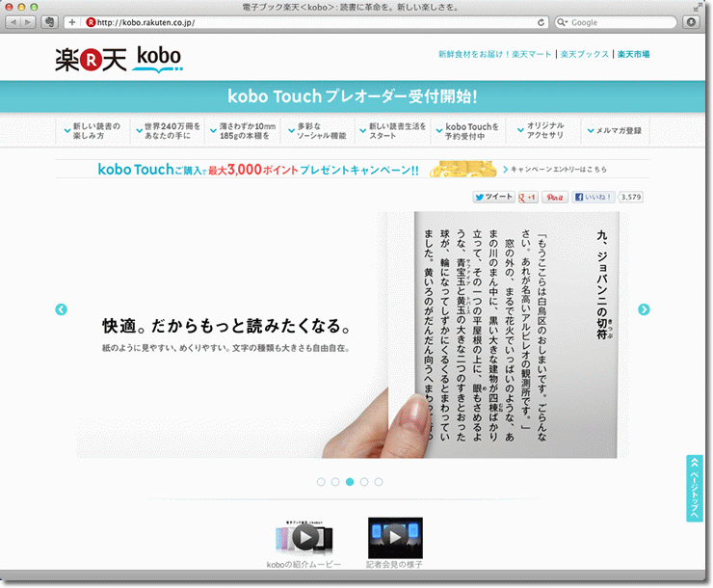713x588 pixels.
Task: Click the koboの紹介ムービー caption
Action: click(304, 564)
